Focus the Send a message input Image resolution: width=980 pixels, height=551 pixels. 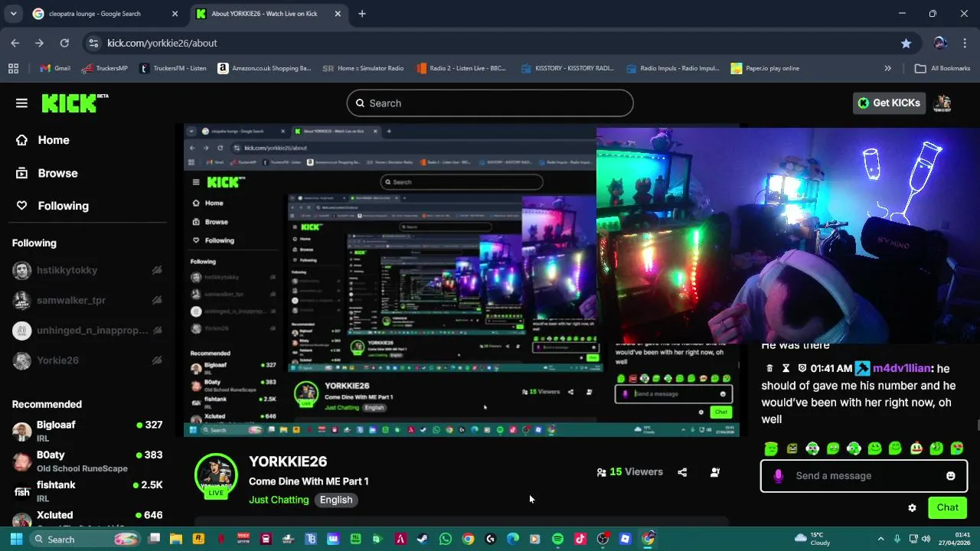(864, 476)
